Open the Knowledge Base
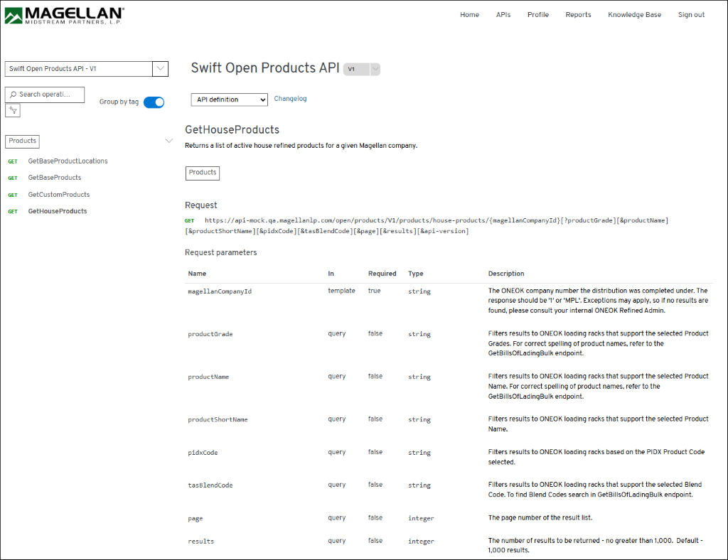 tap(634, 15)
